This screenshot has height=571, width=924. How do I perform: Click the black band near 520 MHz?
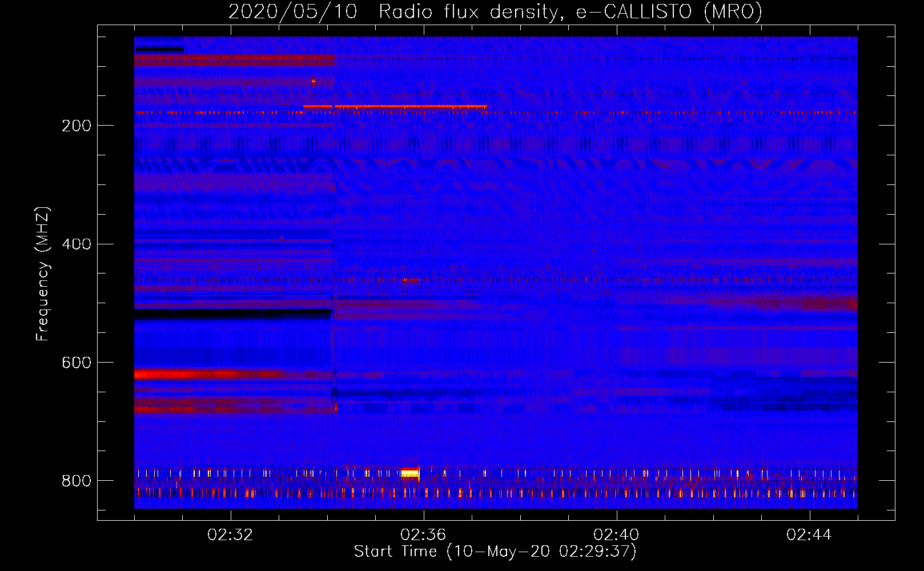coord(233,313)
